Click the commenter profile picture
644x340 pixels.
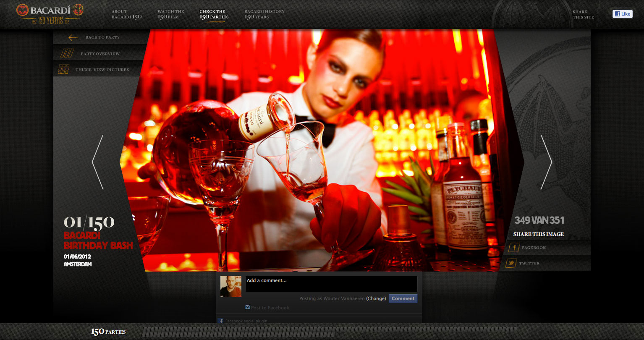click(x=231, y=286)
